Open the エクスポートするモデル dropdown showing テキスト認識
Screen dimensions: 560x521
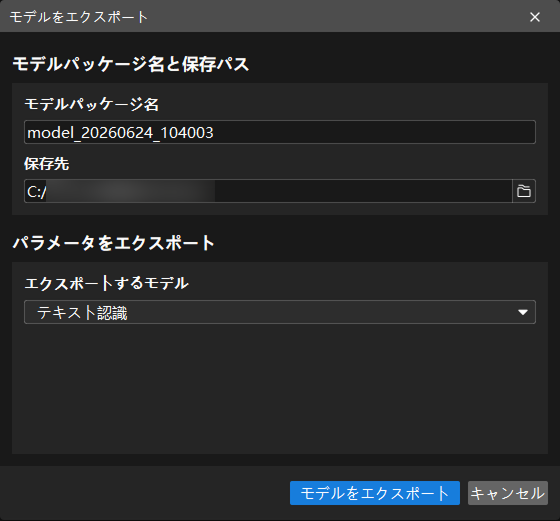pyautogui.click(x=280, y=312)
